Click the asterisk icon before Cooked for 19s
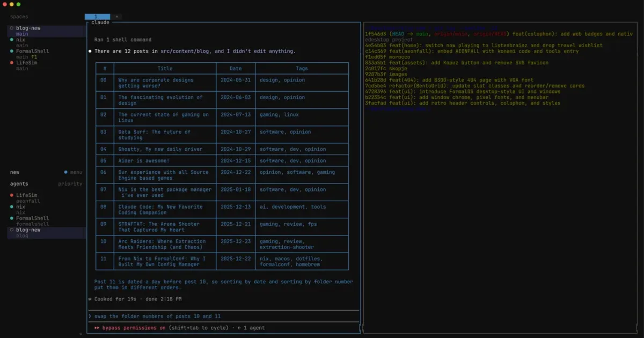Image resolution: width=644 pixels, height=338 pixels. 90,299
